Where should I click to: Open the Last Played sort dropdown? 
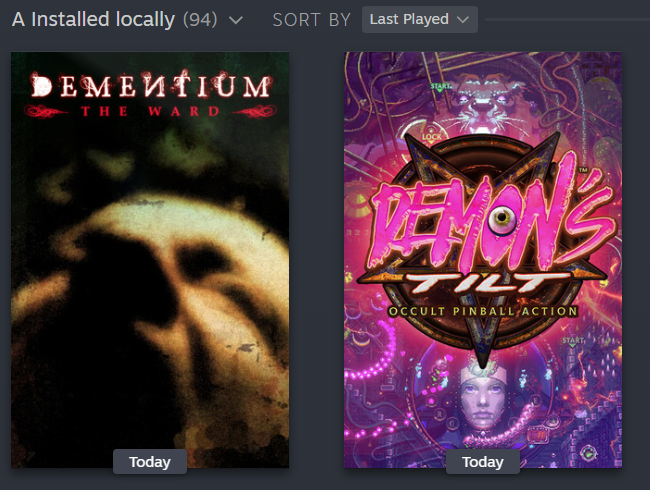coord(420,19)
